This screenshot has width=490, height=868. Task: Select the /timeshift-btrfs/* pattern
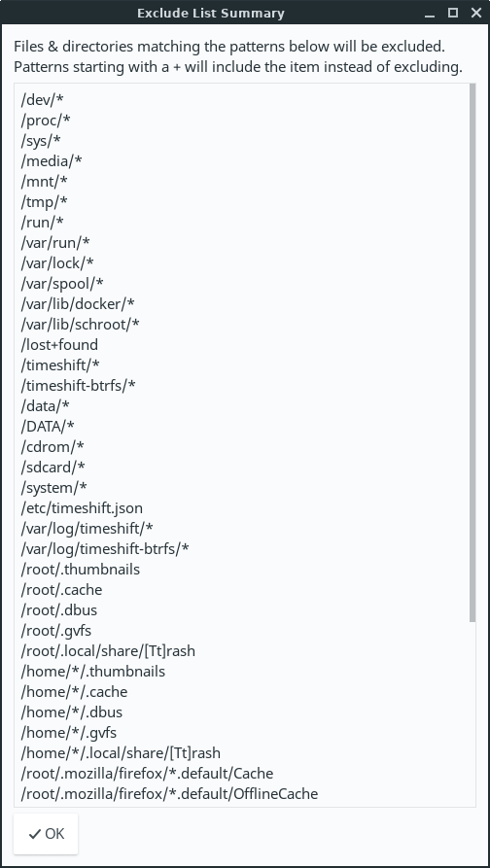pos(79,385)
